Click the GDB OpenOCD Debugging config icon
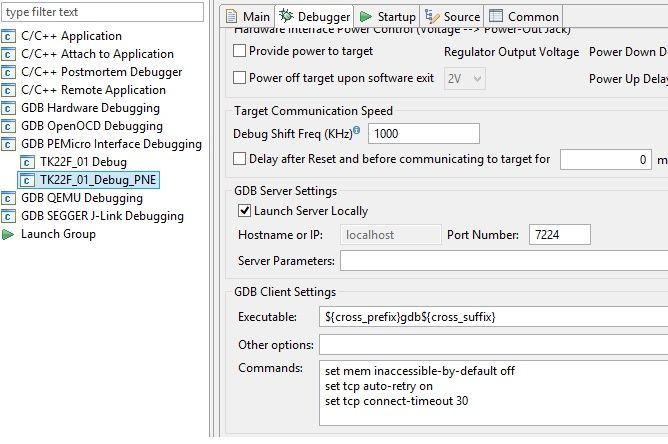The image size is (668, 444). point(9,126)
